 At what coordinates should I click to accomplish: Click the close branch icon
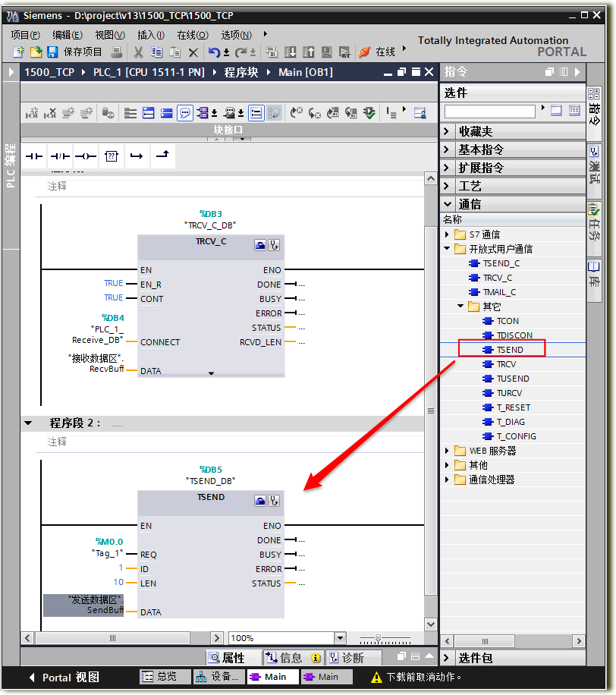coord(162,155)
